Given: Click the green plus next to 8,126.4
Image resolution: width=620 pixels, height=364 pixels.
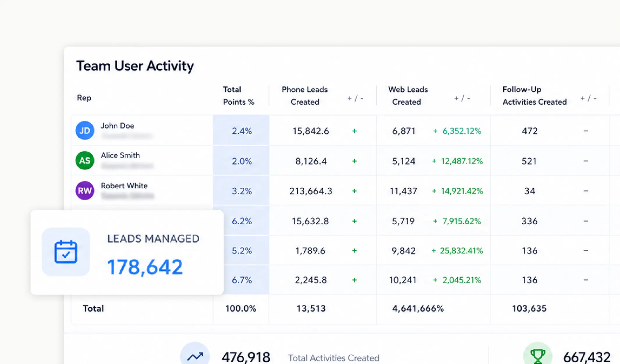Looking at the screenshot, I should pos(354,161).
